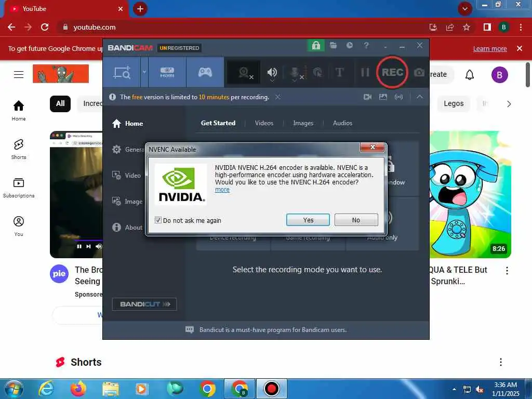
Task: Open the output folder icon in Bandicam
Action: pos(333,46)
